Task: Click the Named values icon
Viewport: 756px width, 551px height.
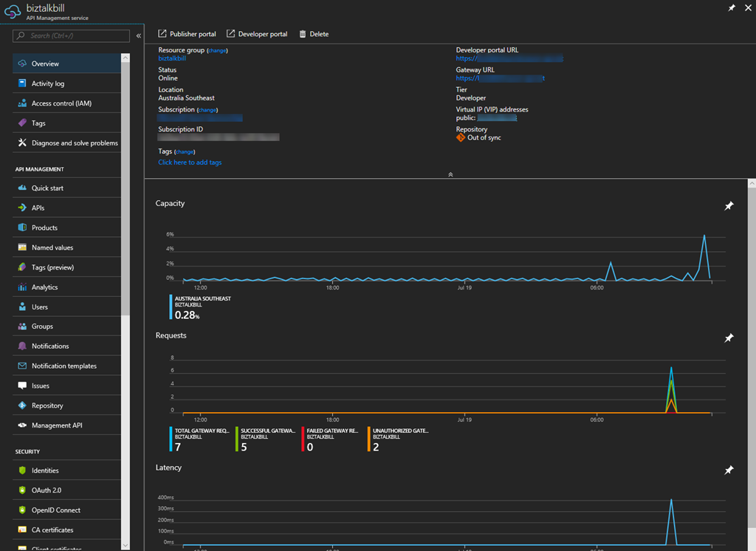Action: [x=22, y=247]
